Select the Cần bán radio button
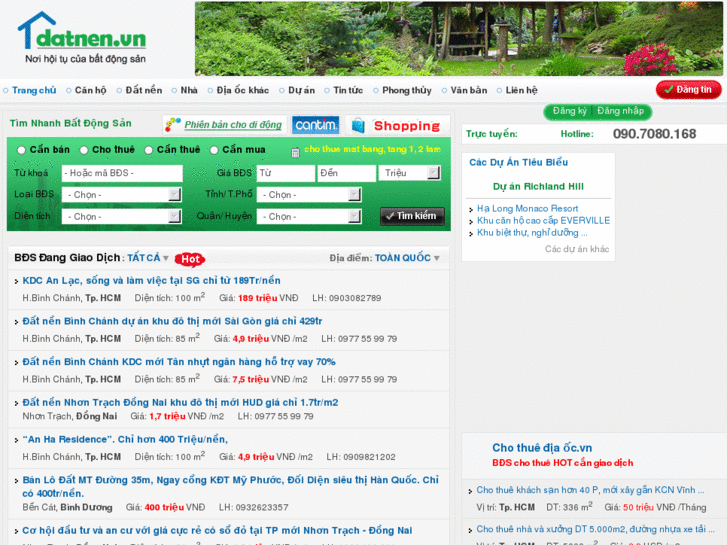727x545 pixels. click(x=21, y=150)
